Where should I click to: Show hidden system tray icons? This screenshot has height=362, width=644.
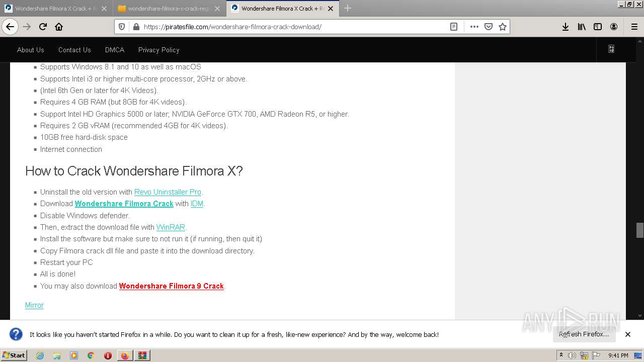[561, 355]
